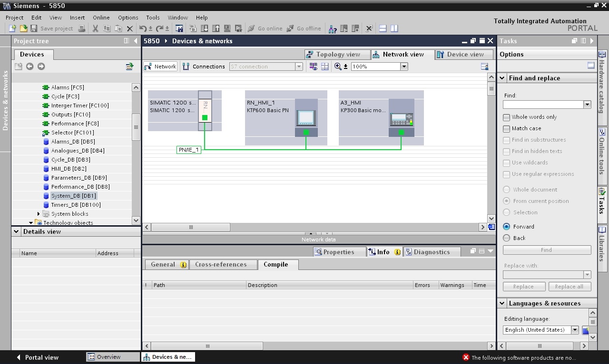The width and height of the screenshot is (609, 364).
Task: Select the Back search direction radio button
Action: pos(506,238)
